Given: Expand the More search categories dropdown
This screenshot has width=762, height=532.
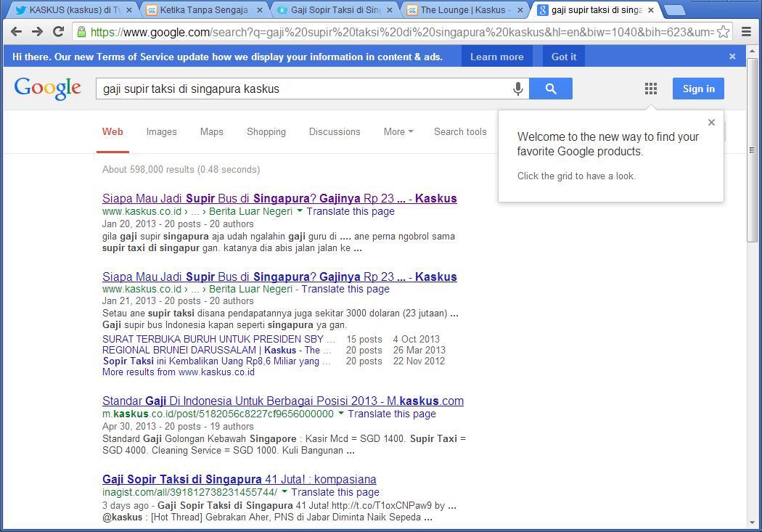Looking at the screenshot, I should coord(398,131).
